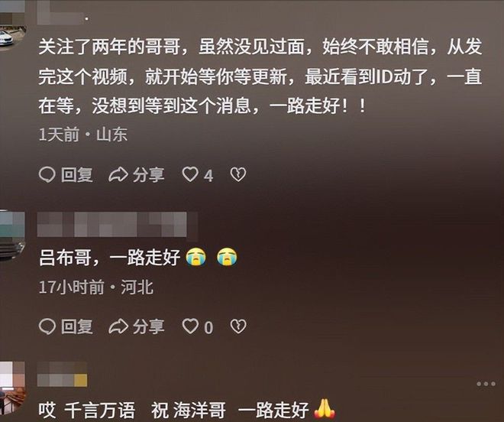This screenshot has height=422, width=504.
Task: Open three-dot more options on bottom comment
Action: point(486,384)
